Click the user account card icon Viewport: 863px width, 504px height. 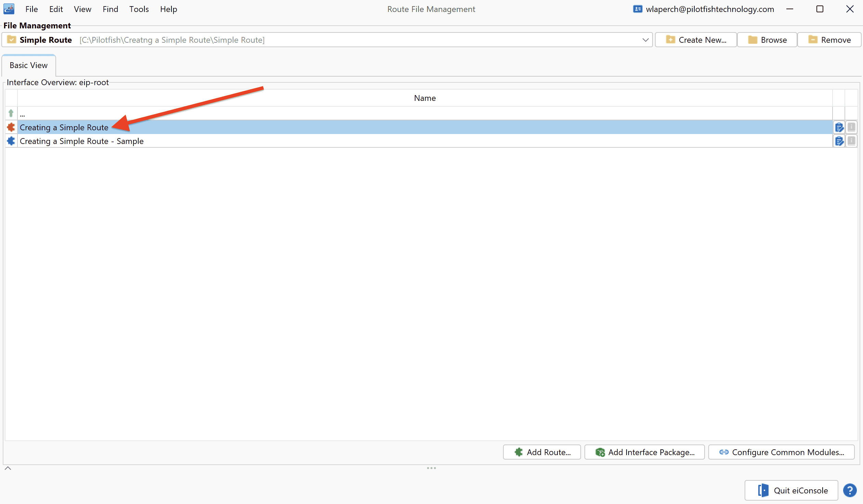pyautogui.click(x=637, y=9)
